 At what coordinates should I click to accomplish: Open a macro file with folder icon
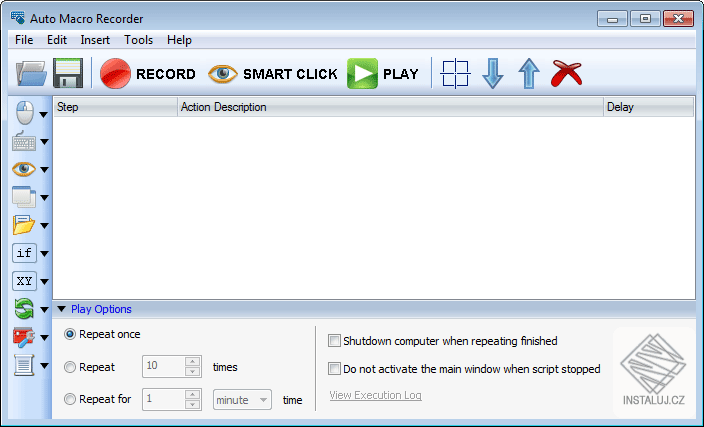point(31,73)
